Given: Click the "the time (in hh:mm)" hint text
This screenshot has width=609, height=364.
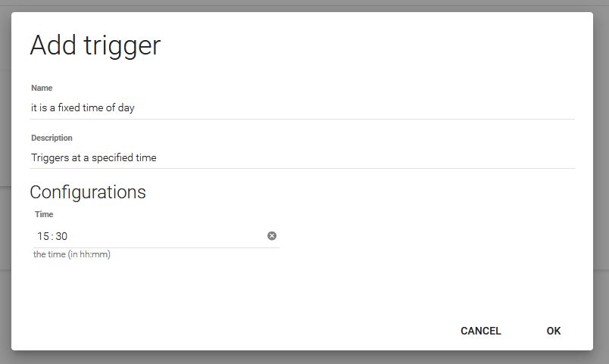Looking at the screenshot, I should (x=72, y=254).
